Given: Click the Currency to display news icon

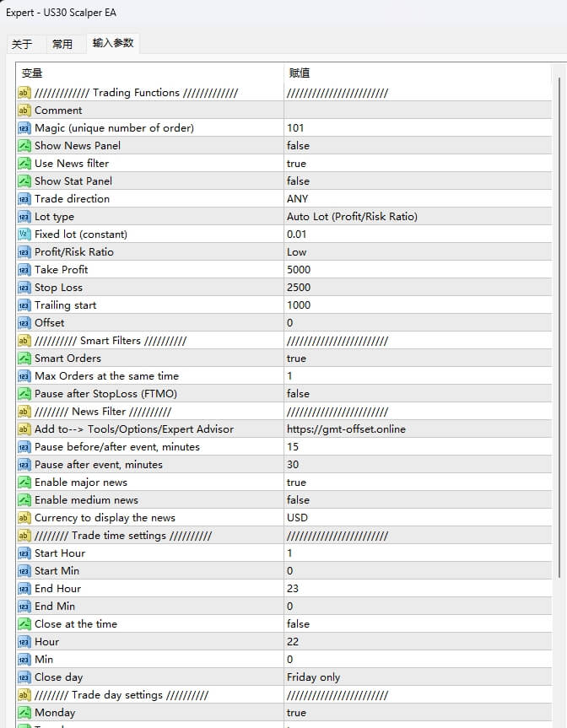Looking at the screenshot, I should click(x=24, y=518).
